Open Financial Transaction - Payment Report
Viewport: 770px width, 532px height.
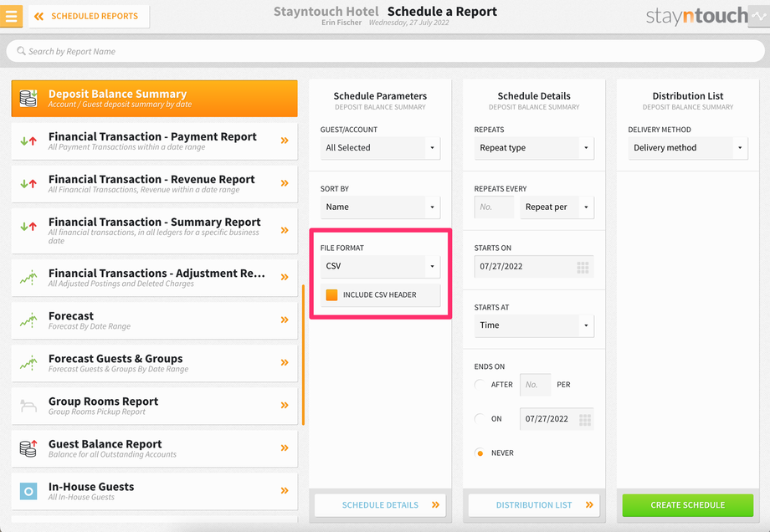pos(154,141)
